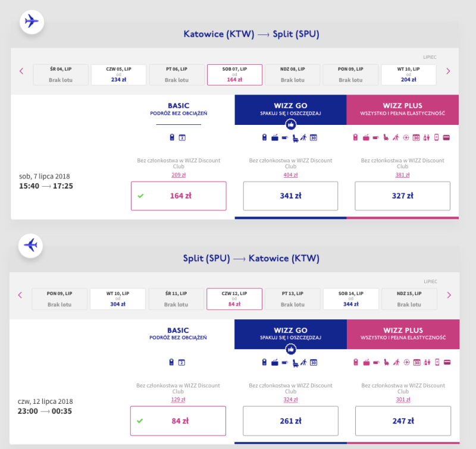Image resolution: width=476 pixels, height=449 pixels.
Task: Select outbound date CZW 05, LIP for 234 zł
Action: tap(118, 75)
